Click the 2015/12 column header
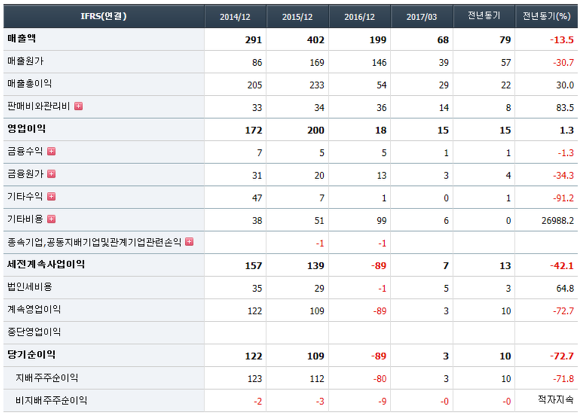The image size is (580, 415). (297, 17)
